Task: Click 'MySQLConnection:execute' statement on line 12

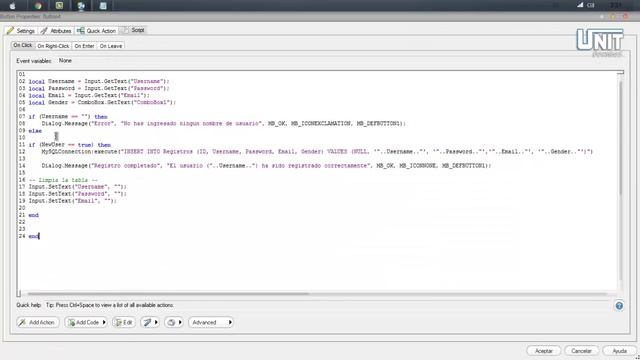Action: pos(317,151)
